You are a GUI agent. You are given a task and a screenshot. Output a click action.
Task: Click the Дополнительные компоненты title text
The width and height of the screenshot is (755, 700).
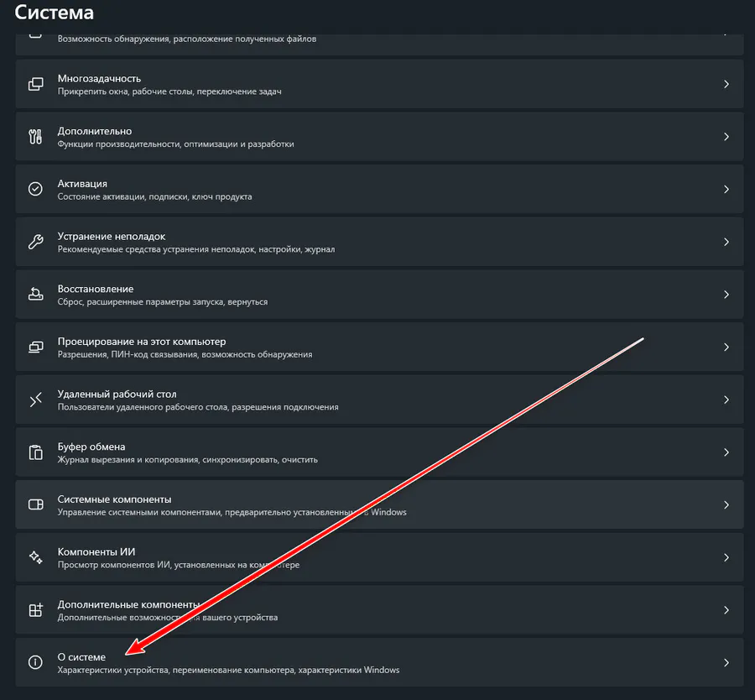click(128, 604)
